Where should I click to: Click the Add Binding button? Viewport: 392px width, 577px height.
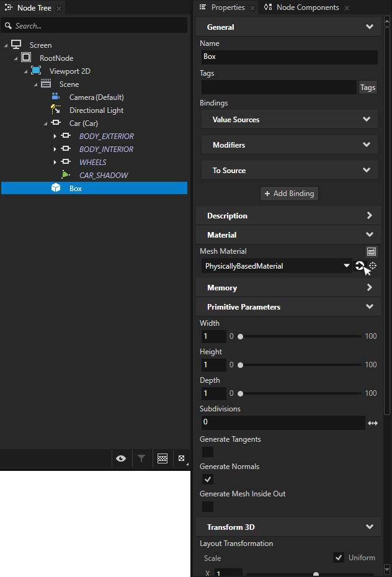click(289, 194)
